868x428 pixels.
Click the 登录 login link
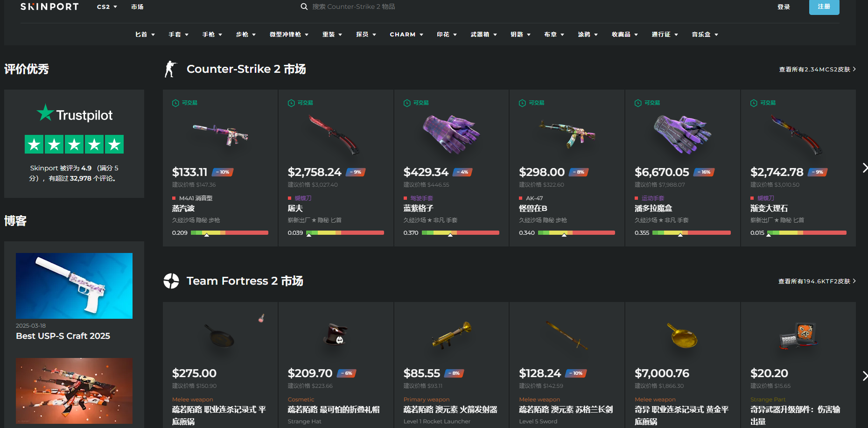(784, 7)
